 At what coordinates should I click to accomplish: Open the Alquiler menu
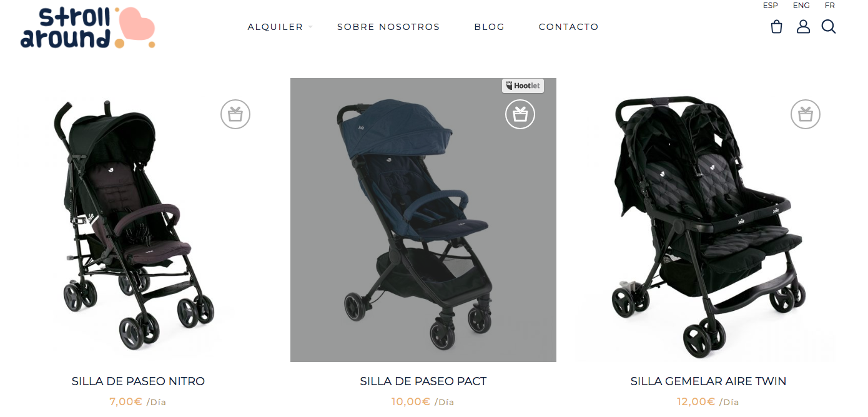point(275,27)
